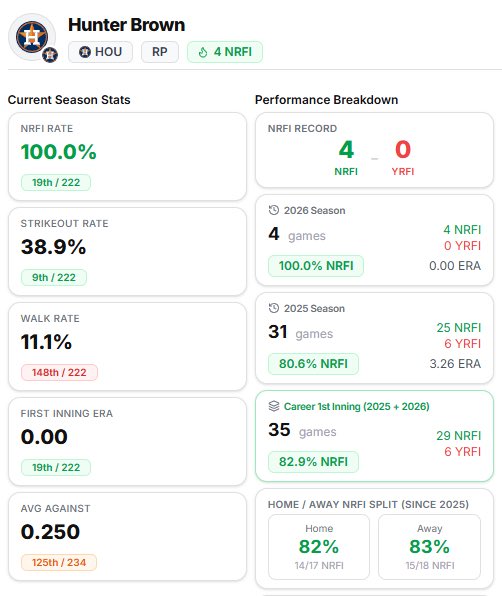This screenshot has width=502, height=596.
Task: Click the 80.6% NRFI badge
Action: [x=313, y=364]
